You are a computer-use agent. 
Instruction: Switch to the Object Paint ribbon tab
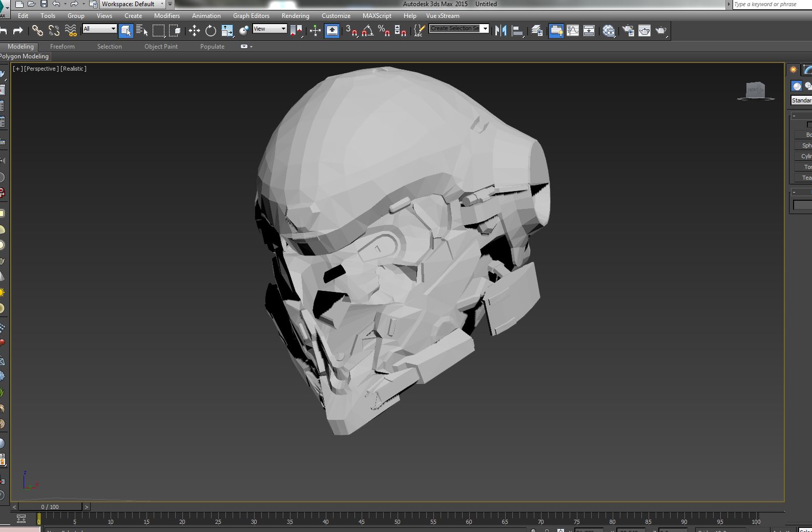click(161, 47)
